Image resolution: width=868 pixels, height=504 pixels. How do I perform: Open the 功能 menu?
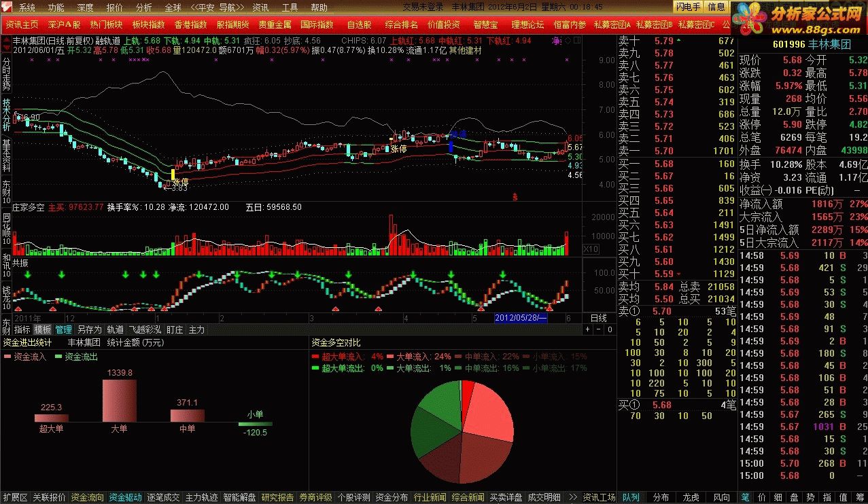point(56,7)
